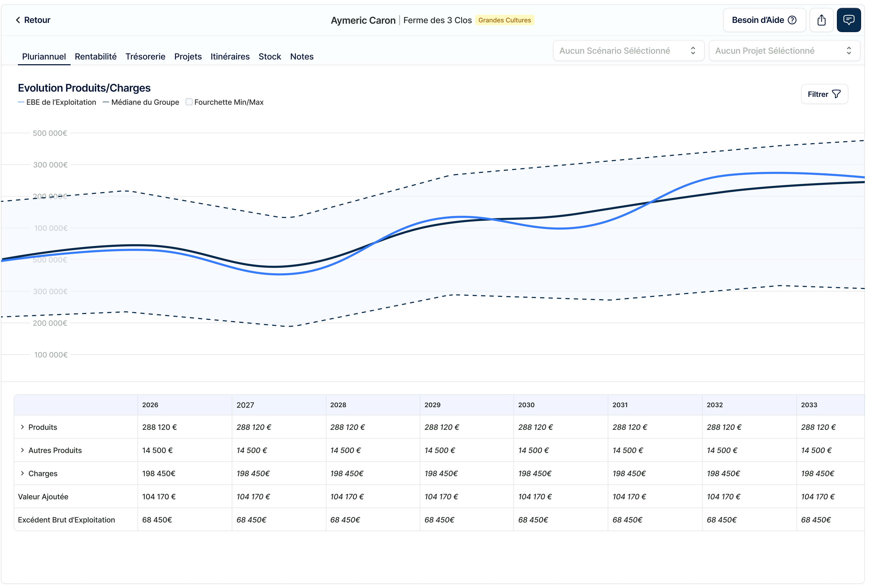Viewport: 869px width, 588px height.
Task: Click Charges value for 2032
Action: click(723, 473)
